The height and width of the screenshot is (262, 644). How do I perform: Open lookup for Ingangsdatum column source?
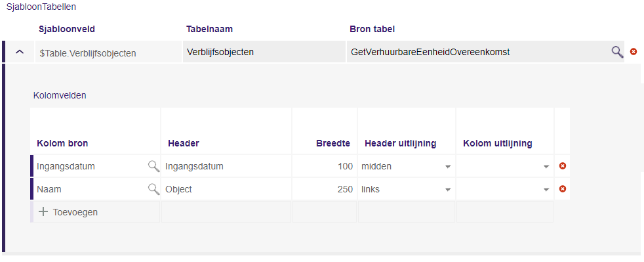tap(153, 165)
